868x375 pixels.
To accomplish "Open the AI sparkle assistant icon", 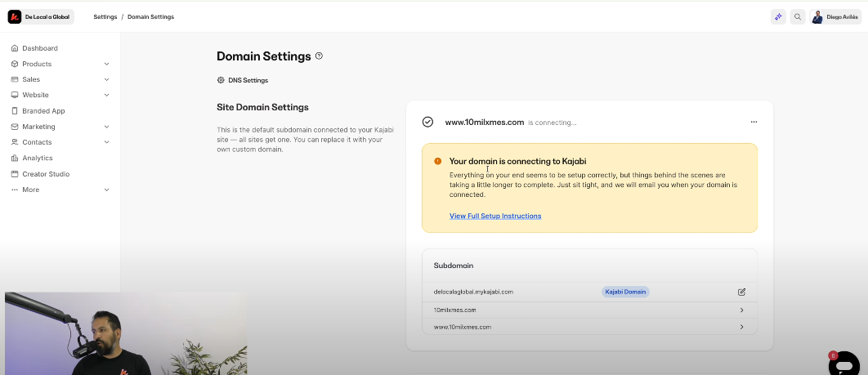I will [778, 16].
